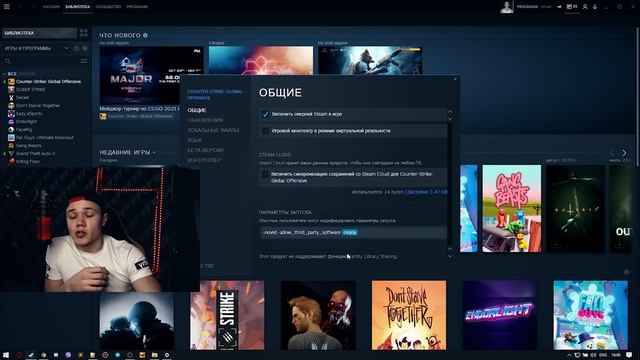Open the Deceit cover in bottom row
This screenshot has width=640, height=360.
[x=318, y=315]
